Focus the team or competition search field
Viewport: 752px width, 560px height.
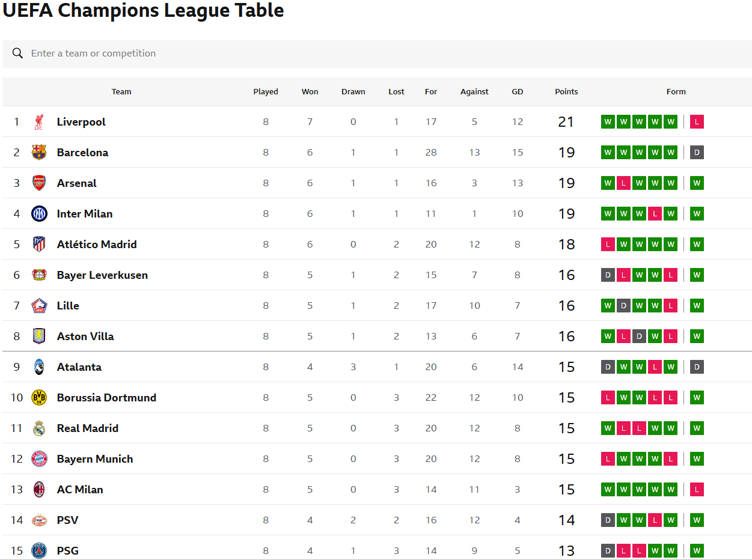(377, 53)
